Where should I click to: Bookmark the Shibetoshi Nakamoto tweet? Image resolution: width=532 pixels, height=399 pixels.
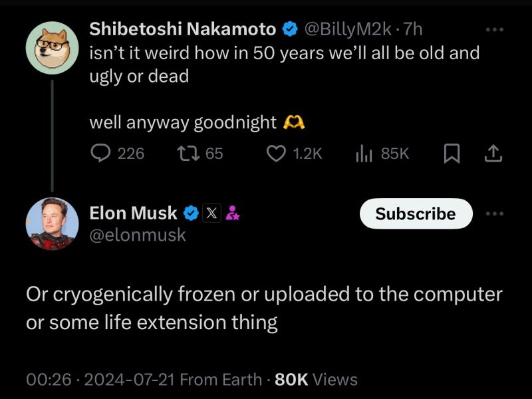(x=452, y=154)
